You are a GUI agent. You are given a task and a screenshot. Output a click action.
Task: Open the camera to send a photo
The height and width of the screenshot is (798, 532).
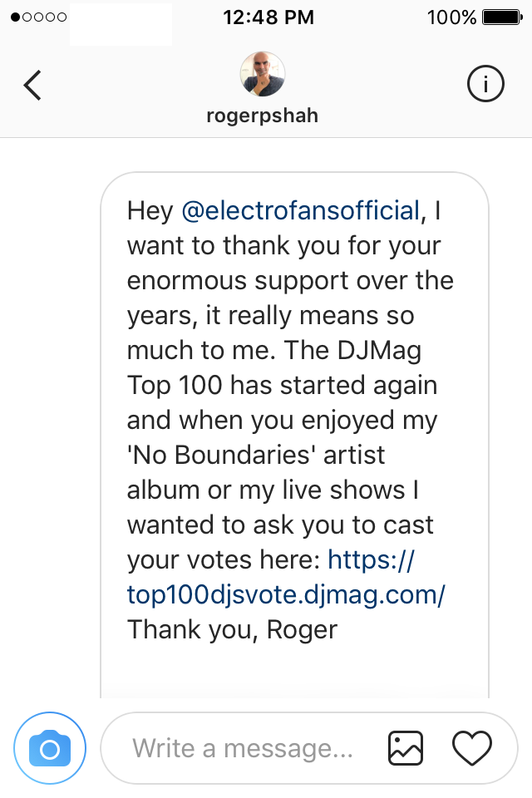click(x=50, y=749)
